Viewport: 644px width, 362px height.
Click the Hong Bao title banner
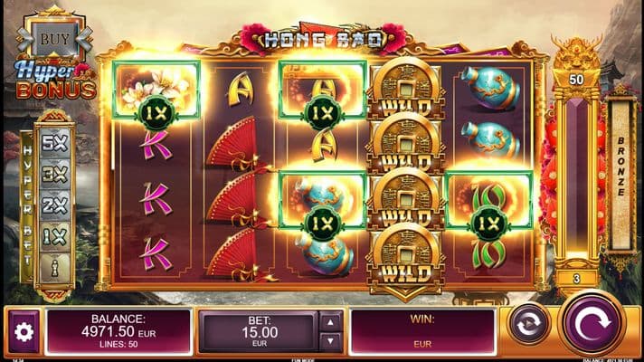point(323,40)
